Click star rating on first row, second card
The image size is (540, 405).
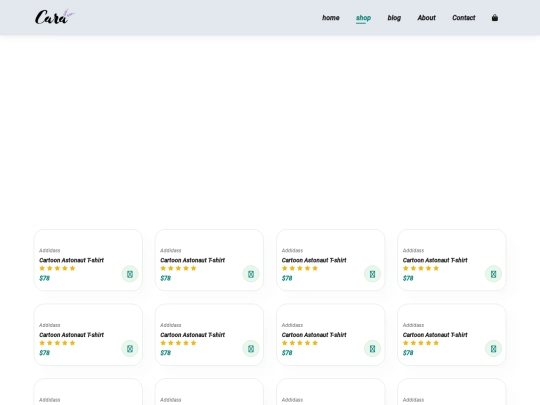[178, 268]
